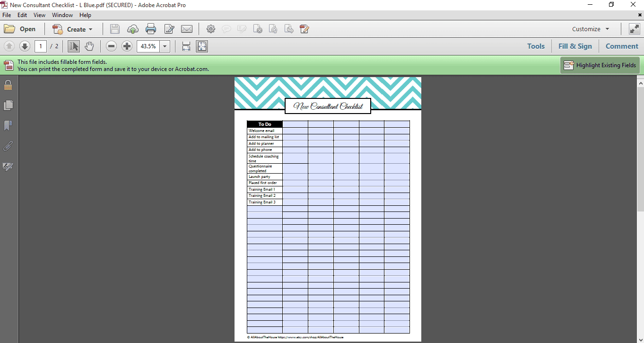The image size is (644, 343).
Task: Toggle the Fit one full page view
Action: pos(202,46)
